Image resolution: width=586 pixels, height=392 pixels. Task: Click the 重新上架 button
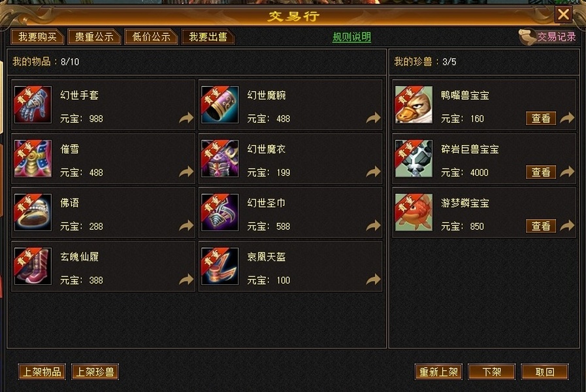(x=438, y=372)
